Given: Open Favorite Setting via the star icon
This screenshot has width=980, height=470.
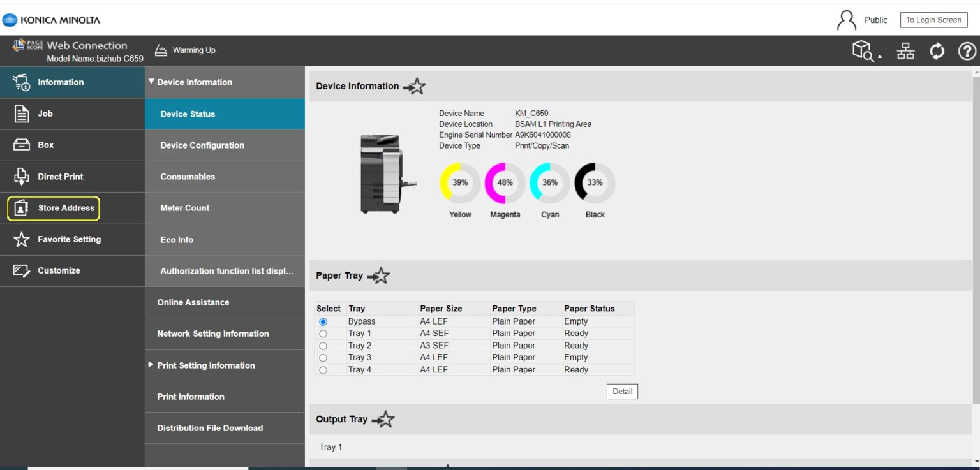Looking at the screenshot, I should [x=21, y=239].
